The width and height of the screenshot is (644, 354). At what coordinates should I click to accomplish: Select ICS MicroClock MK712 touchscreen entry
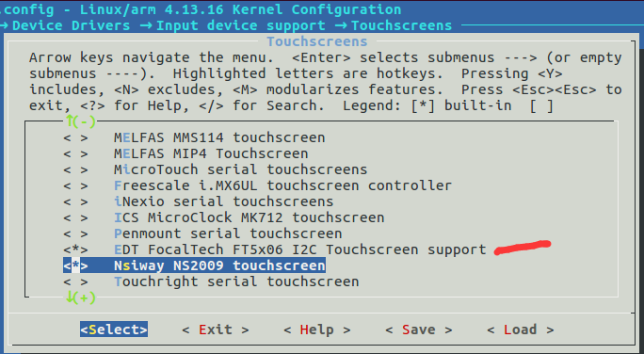tap(249, 217)
